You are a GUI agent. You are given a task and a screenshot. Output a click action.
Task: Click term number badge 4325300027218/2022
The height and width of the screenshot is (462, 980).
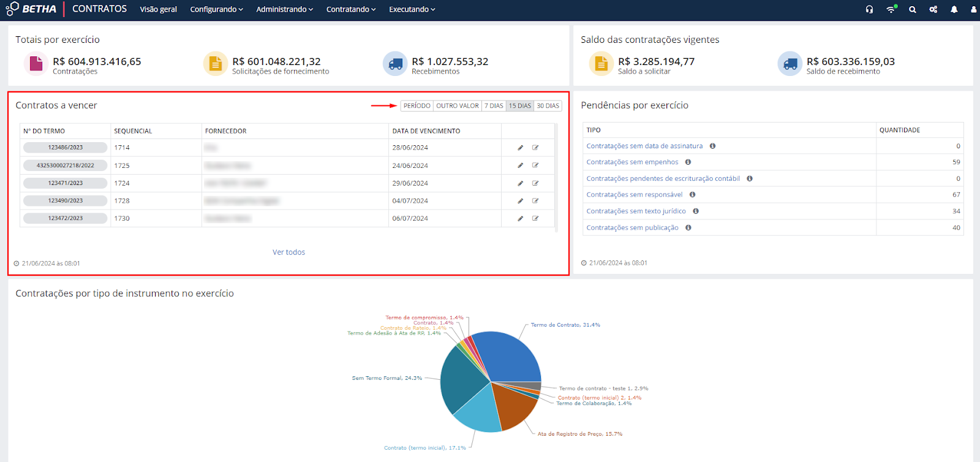point(65,165)
